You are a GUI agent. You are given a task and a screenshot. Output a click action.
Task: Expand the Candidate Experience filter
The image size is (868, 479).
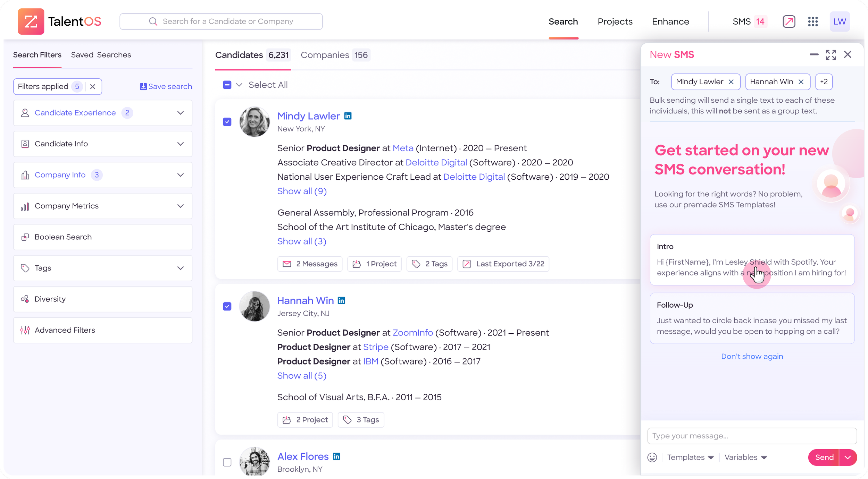pos(180,113)
